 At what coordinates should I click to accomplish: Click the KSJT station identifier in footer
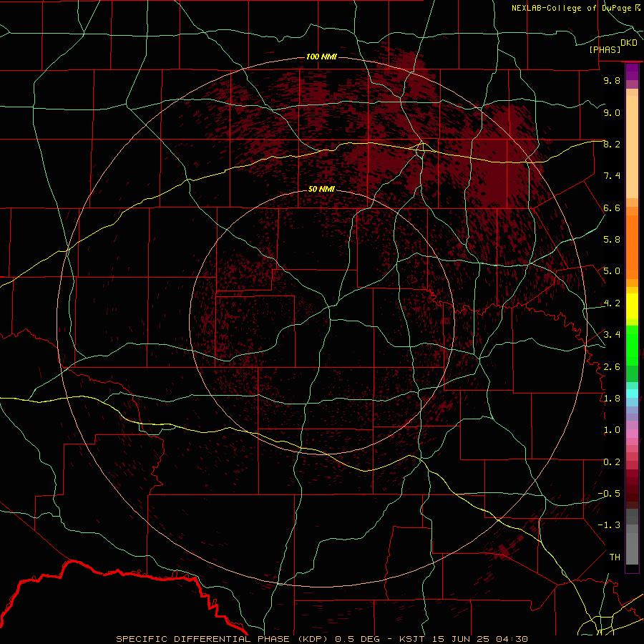tap(413, 639)
